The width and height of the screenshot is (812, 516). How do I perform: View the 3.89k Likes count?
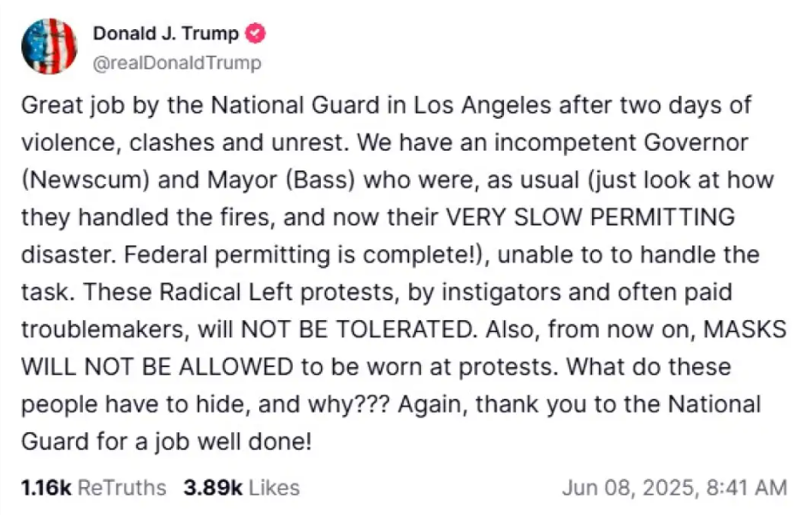tap(213, 488)
